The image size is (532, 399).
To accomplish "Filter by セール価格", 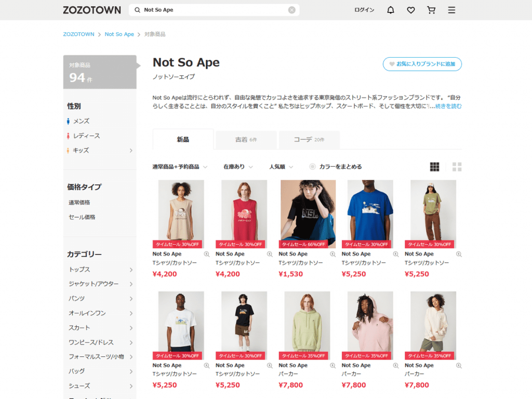I will coord(82,217).
